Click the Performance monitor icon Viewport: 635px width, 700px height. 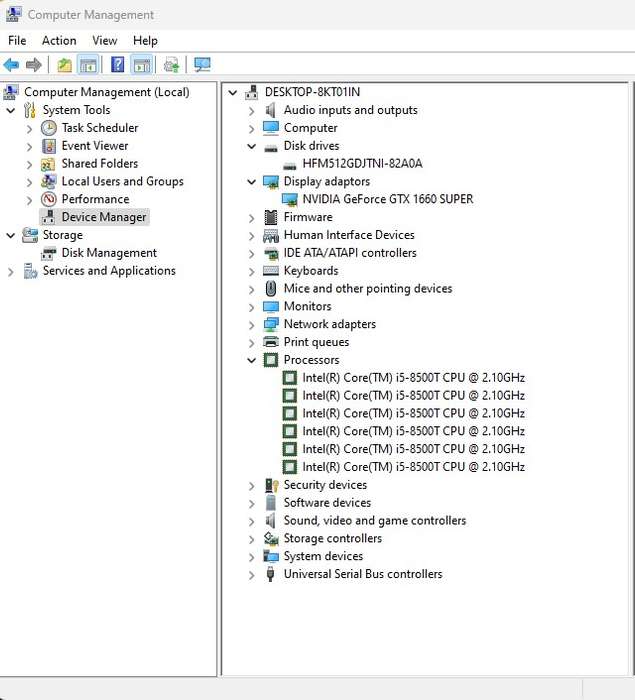point(49,199)
